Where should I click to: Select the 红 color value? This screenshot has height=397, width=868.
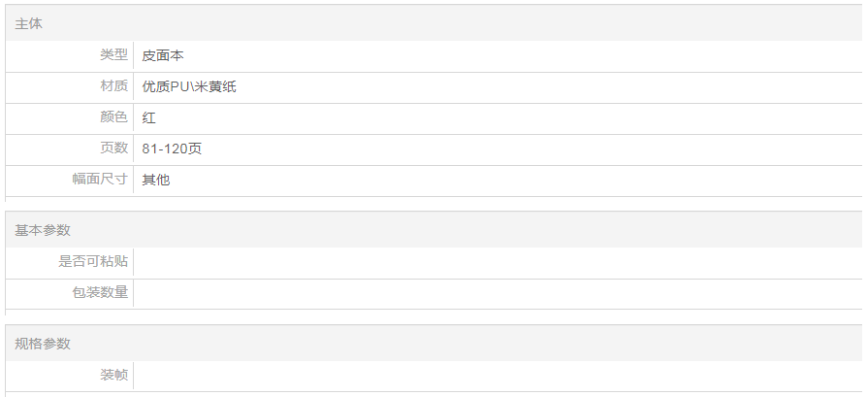point(149,117)
